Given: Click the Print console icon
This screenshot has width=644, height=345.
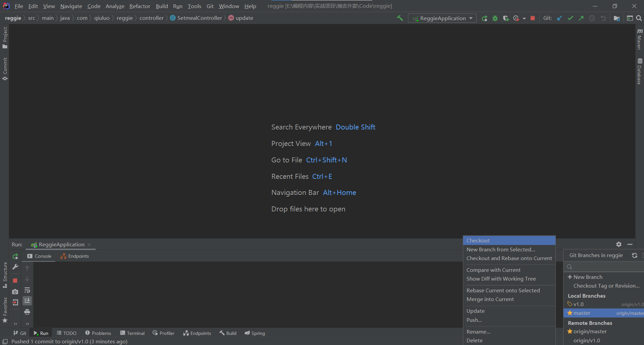Looking at the screenshot, I should (x=27, y=312).
